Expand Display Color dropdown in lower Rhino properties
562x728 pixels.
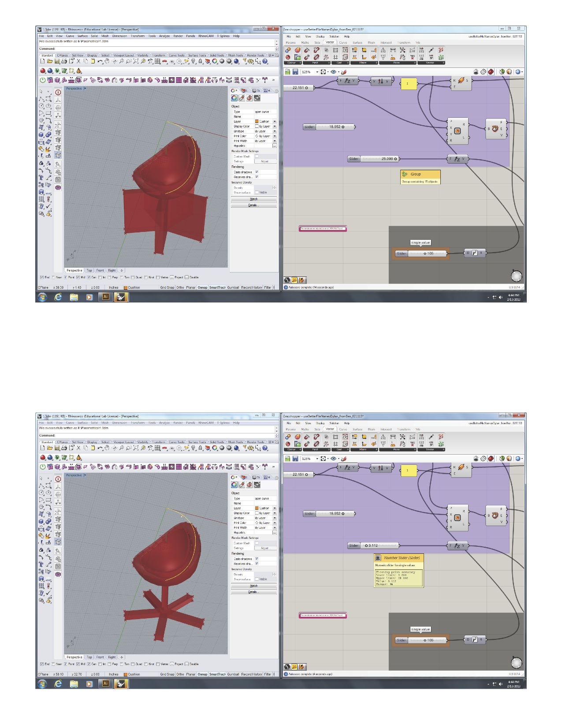(x=275, y=513)
